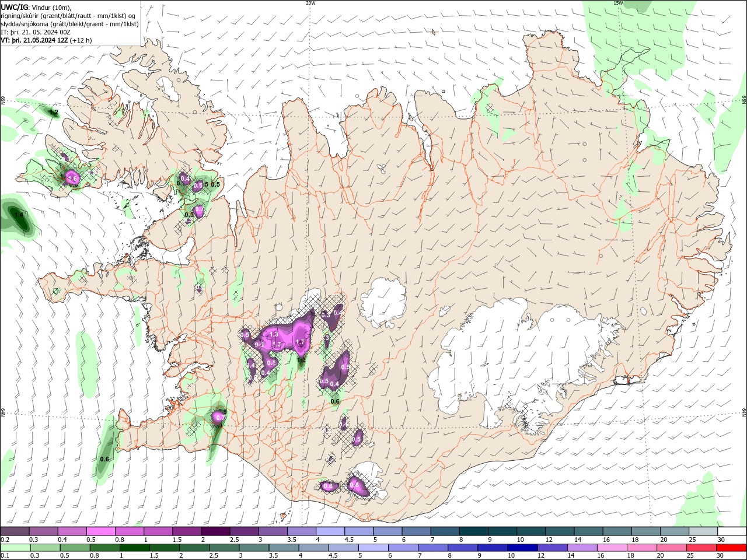Click the (+12 h) forecast offset text
The image size is (747, 560).
[x=81, y=40]
